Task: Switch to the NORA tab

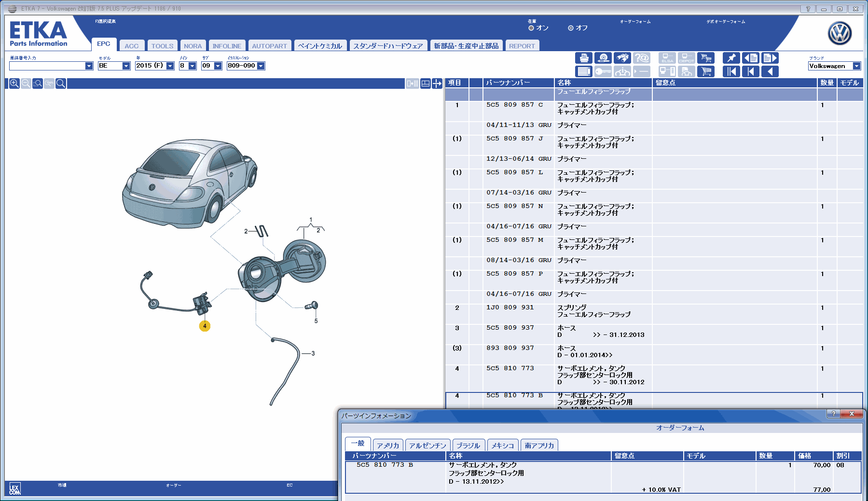Action: 193,46
